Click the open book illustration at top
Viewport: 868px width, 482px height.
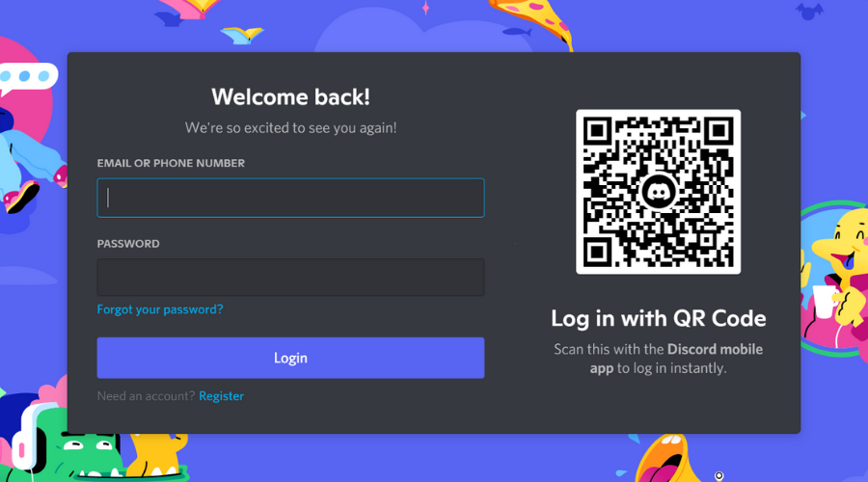tap(242, 36)
